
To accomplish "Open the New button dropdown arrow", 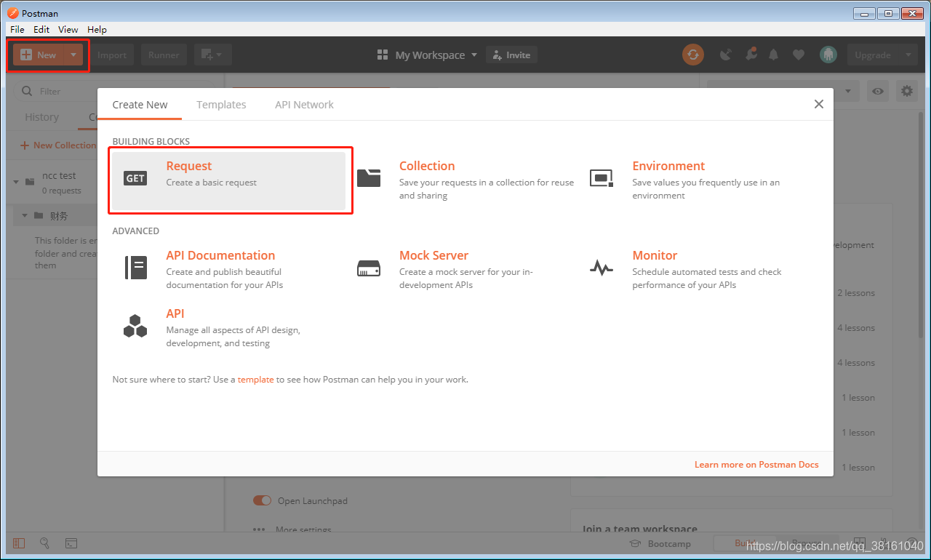I will 73,55.
